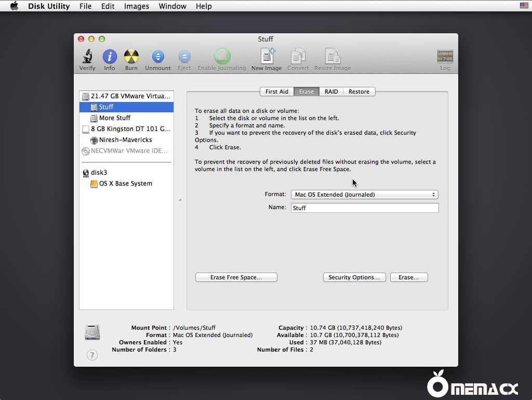This screenshot has width=532, height=400.
Task: Select the Info icon in the toolbar
Action: click(110, 56)
